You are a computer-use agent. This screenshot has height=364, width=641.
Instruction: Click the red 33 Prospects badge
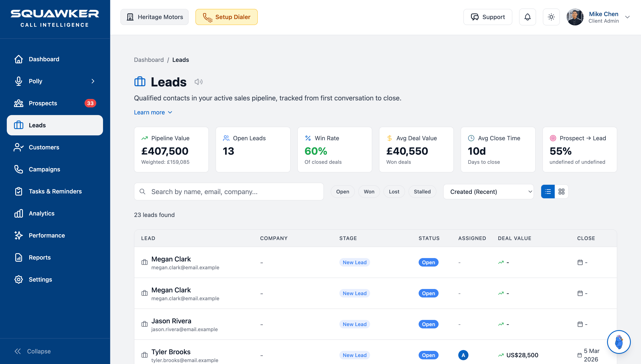(90, 103)
